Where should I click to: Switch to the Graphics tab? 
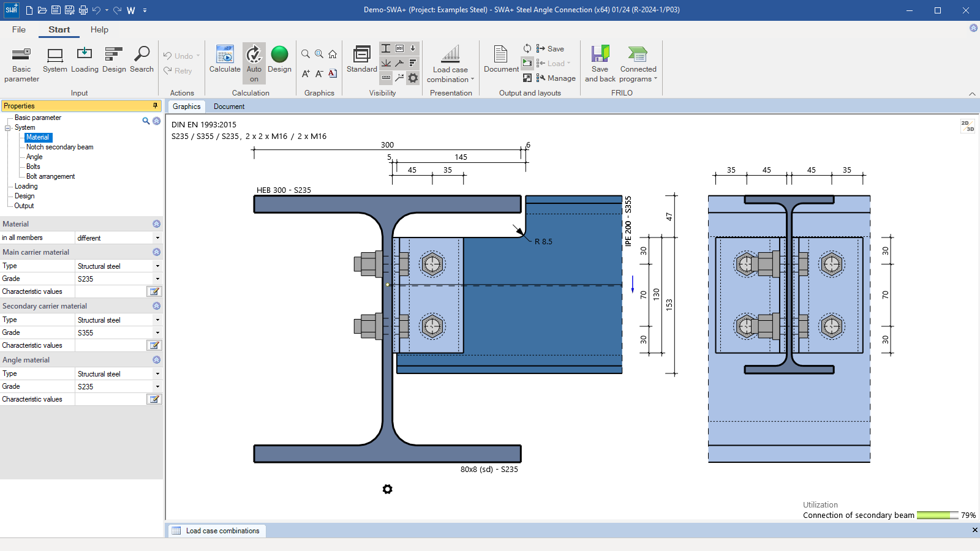point(186,107)
